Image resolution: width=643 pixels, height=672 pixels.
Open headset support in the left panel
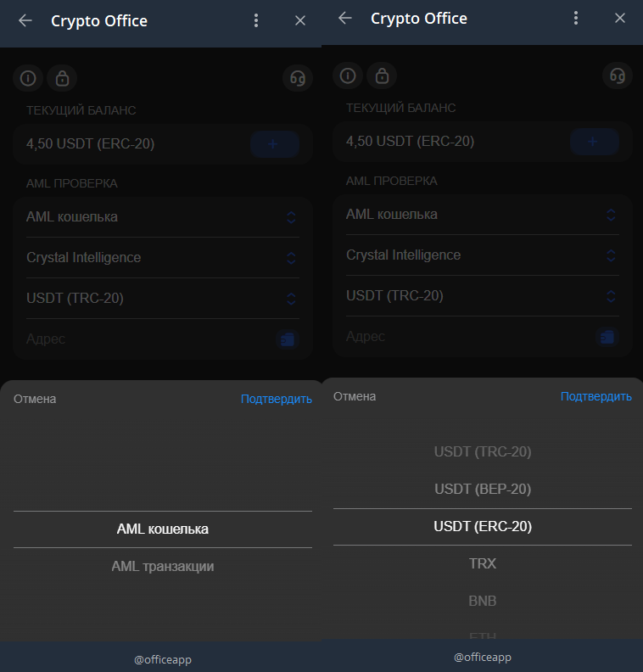click(x=298, y=78)
